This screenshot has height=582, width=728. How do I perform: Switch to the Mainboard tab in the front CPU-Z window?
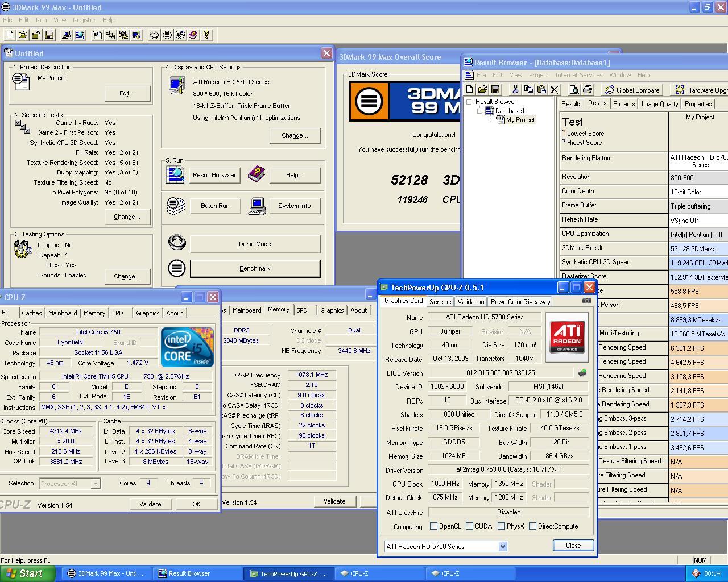(x=63, y=313)
